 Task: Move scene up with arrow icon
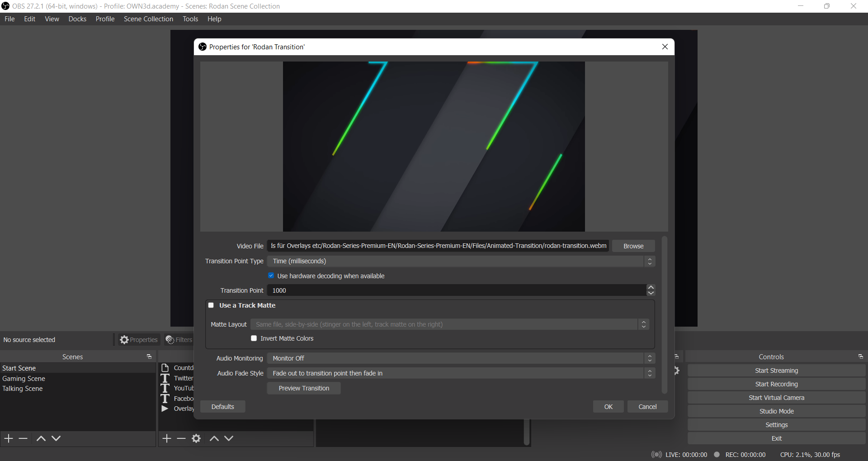[41, 438]
